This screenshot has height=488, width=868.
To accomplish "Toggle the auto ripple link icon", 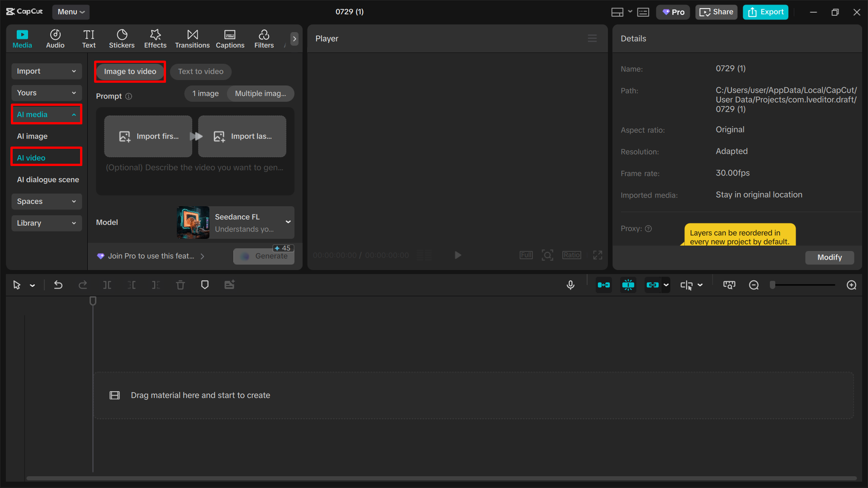I will coord(653,285).
